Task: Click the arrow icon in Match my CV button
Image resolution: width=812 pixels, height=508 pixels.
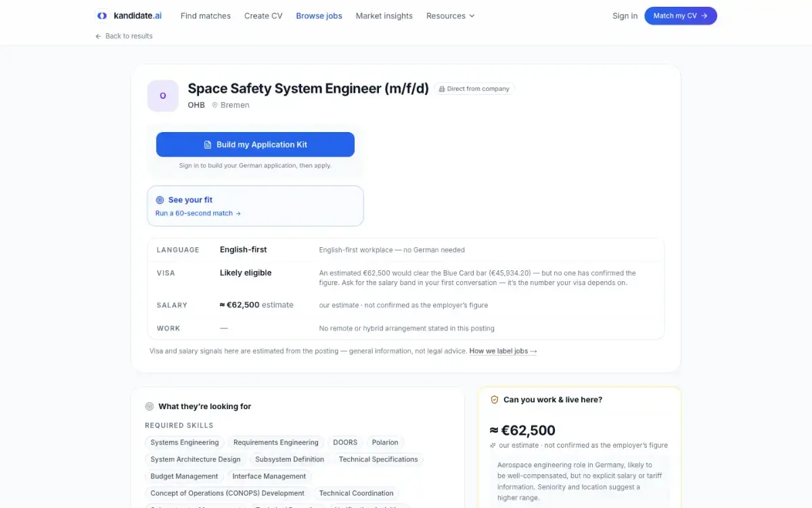Action: click(x=704, y=16)
